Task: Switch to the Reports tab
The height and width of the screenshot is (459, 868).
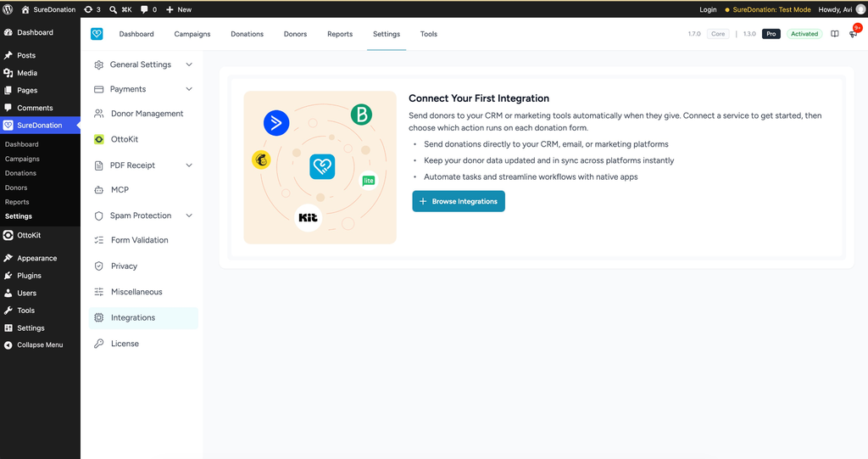Action: point(340,34)
